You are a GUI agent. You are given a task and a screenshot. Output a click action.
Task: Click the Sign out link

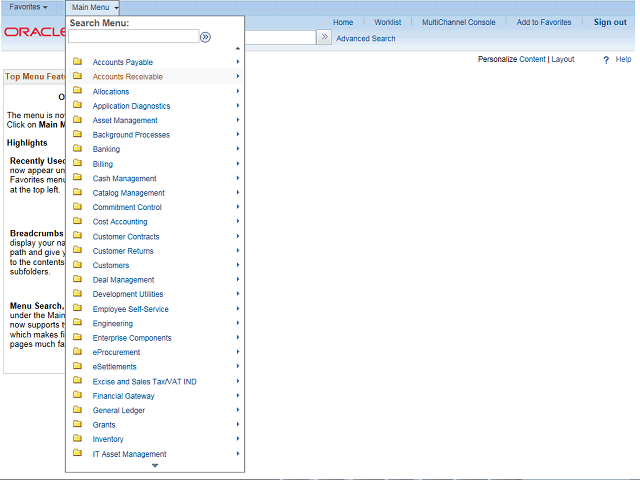610,22
